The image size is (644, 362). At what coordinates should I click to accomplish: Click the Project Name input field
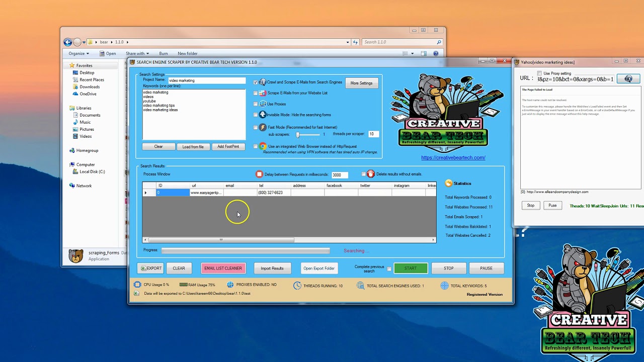coord(207,80)
